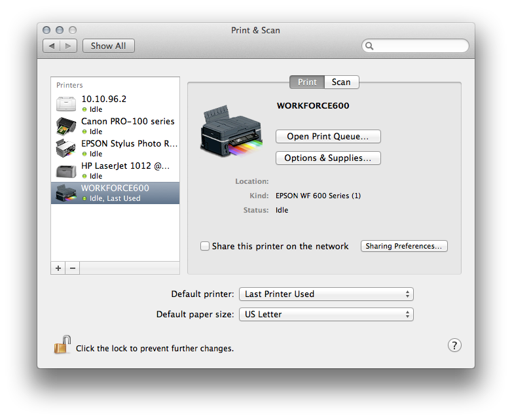Switch to the Print tab
The height and width of the screenshot is (420, 512).
coord(307,82)
